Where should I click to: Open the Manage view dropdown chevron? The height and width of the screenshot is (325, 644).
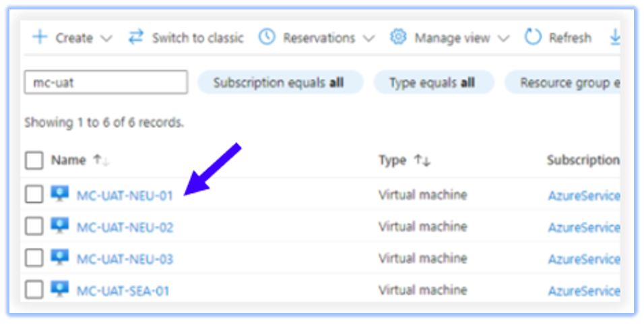coord(503,38)
